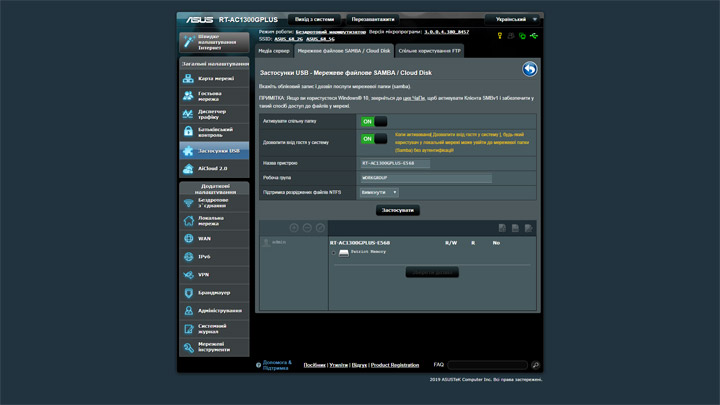Image resolution: width=720 pixels, height=405 pixels.
Task: Open the VPN settings page
Action: [x=214, y=275]
